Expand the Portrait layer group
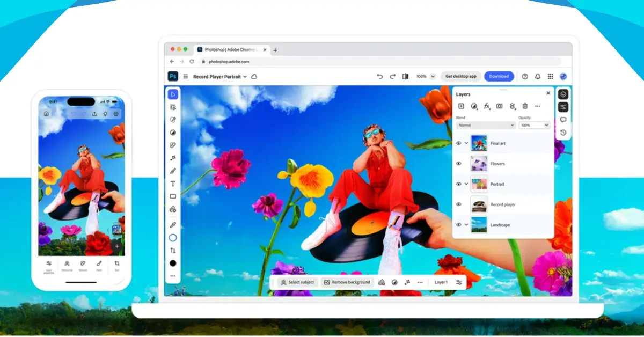644x337 pixels. 466,184
